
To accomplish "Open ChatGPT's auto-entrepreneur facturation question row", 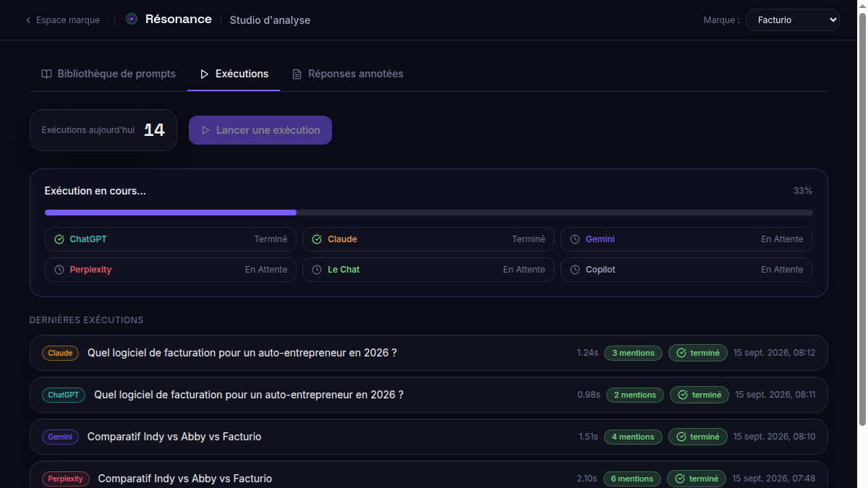I will coord(429,395).
